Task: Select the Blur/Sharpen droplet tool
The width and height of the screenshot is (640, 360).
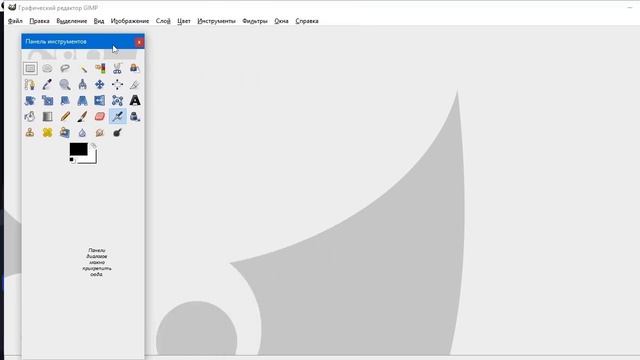Action: coord(82,133)
